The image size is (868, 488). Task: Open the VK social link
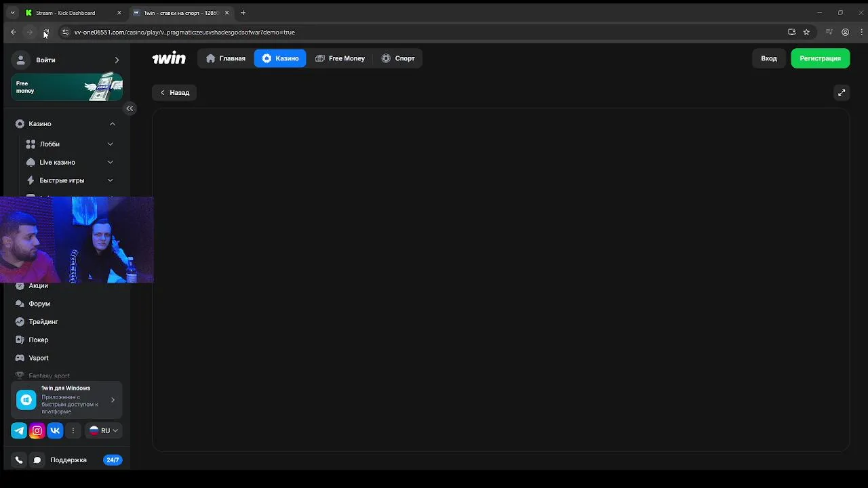(x=55, y=430)
